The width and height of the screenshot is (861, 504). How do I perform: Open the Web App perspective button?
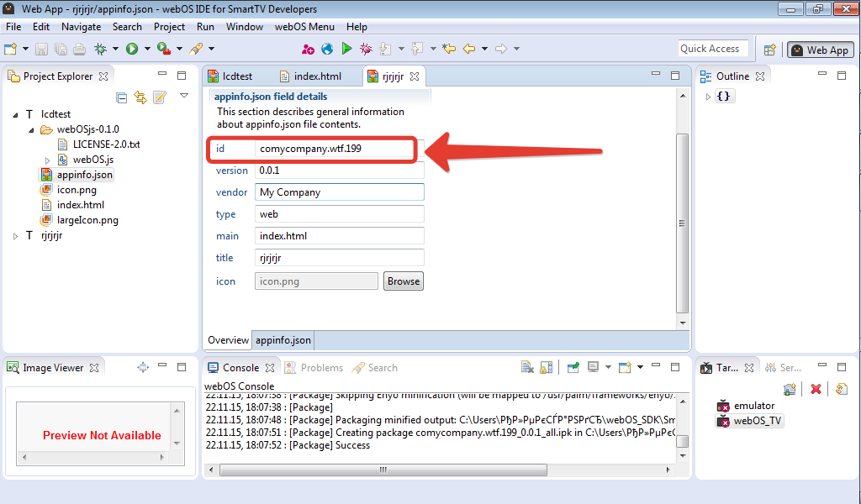click(819, 50)
